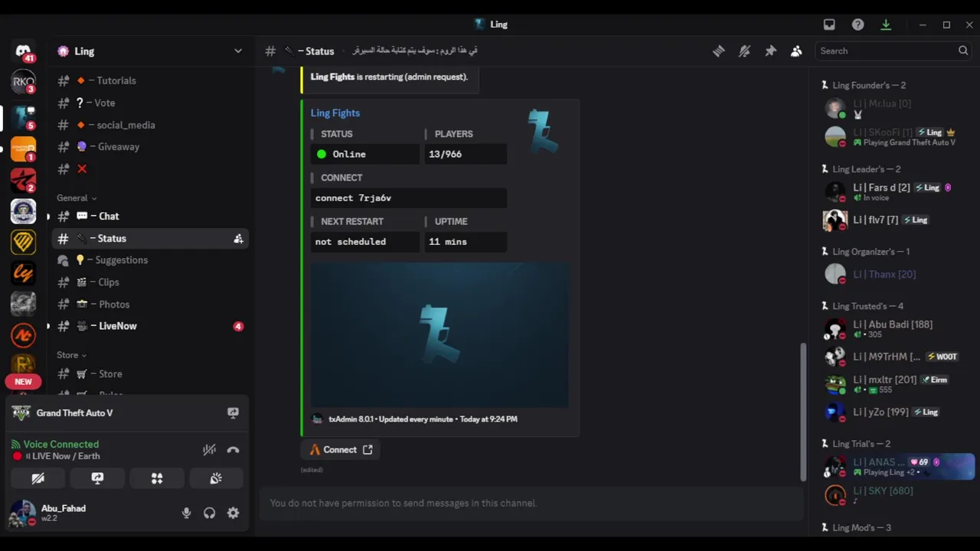Open the Help question mark icon

[857, 24]
